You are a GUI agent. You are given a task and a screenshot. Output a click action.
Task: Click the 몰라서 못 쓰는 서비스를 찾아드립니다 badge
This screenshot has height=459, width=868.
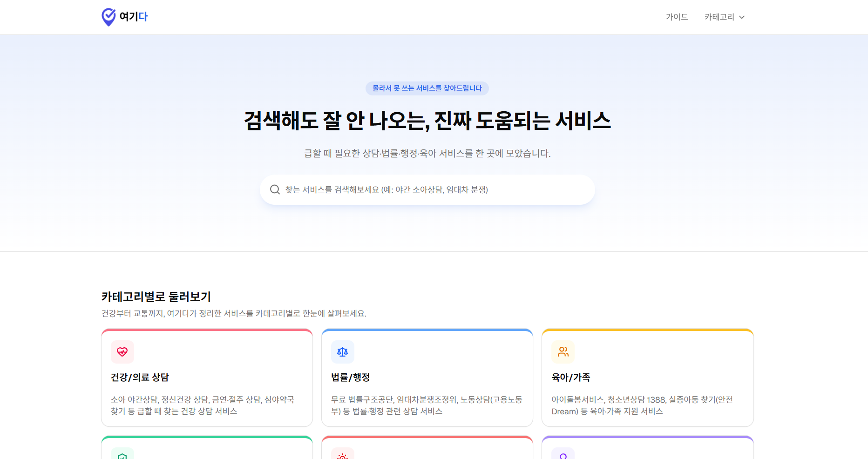coord(427,88)
